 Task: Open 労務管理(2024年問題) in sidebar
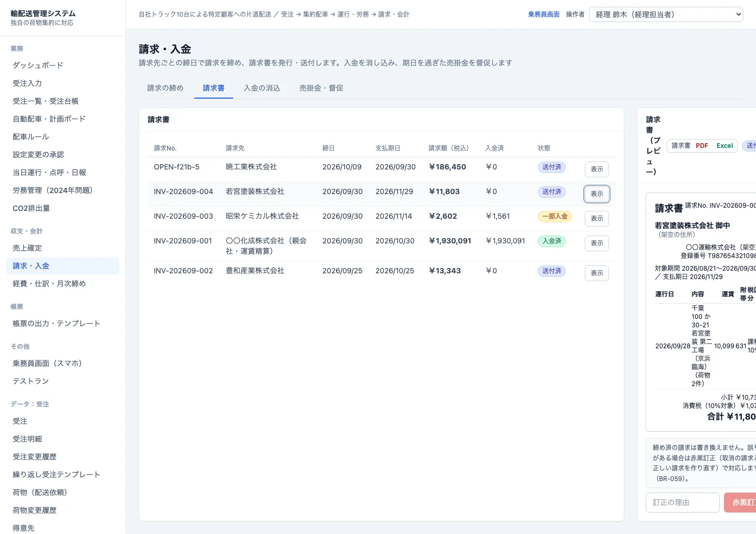coord(63,190)
